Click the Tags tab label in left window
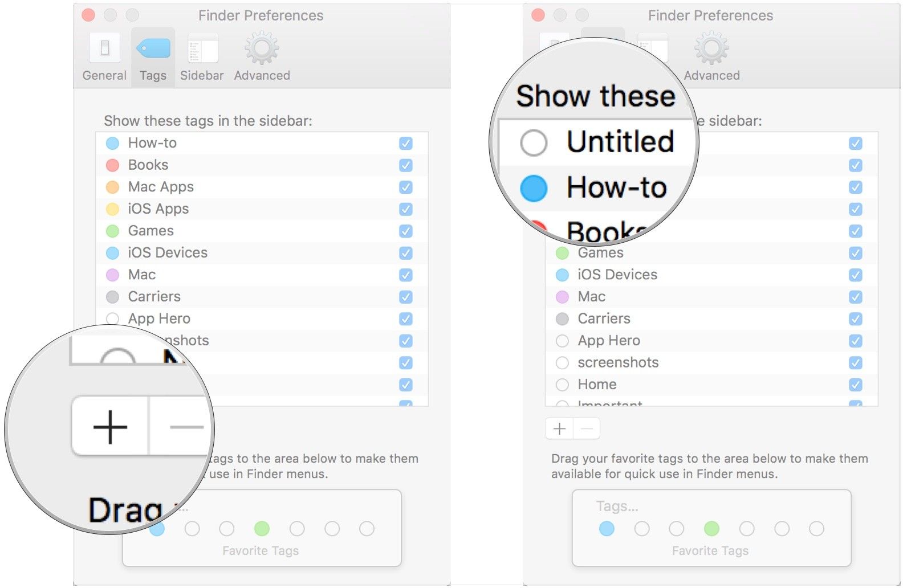The height and width of the screenshot is (588, 903). tap(153, 75)
